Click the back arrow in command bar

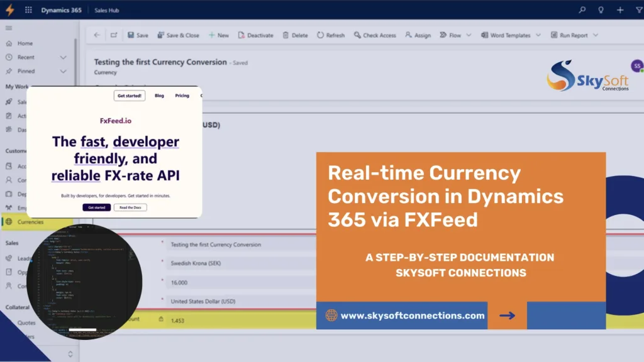pos(97,35)
